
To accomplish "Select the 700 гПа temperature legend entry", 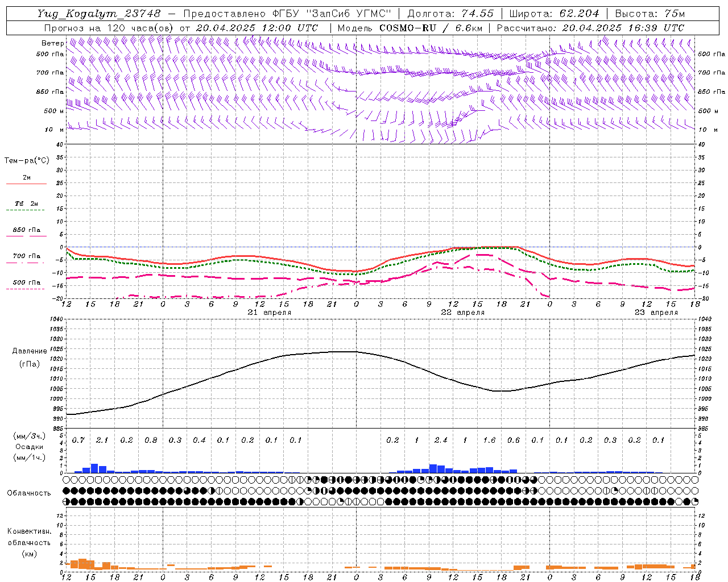I will [x=26, y=256].
